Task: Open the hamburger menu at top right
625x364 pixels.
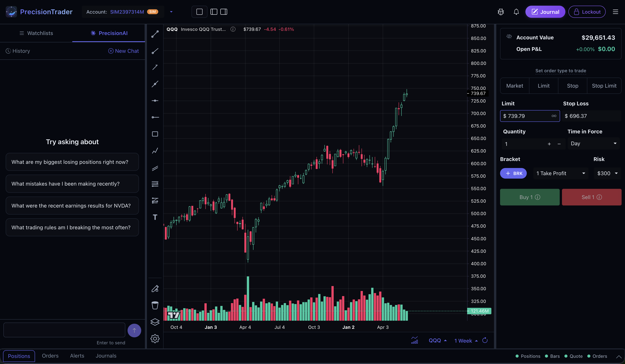Action: [615, 12]
